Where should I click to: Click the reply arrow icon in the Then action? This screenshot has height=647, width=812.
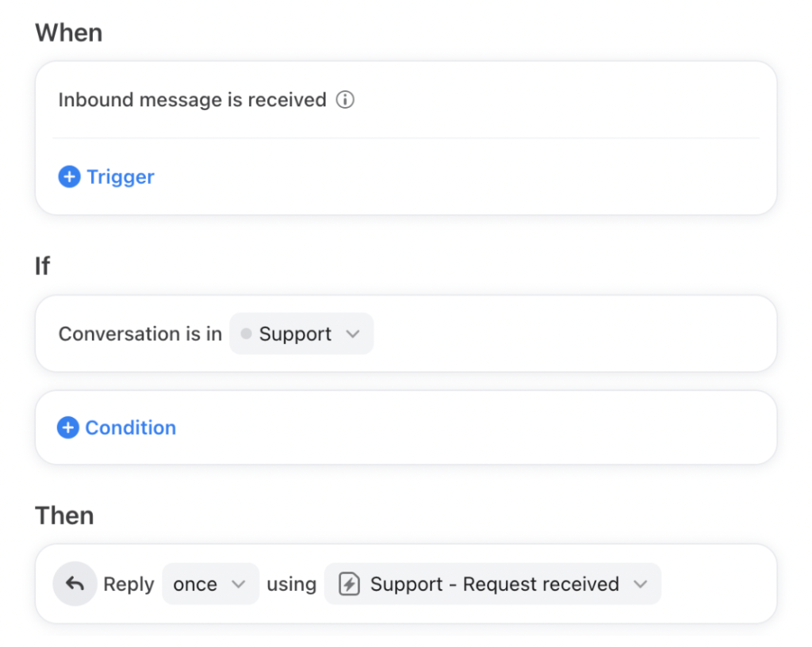coord(75,584)
